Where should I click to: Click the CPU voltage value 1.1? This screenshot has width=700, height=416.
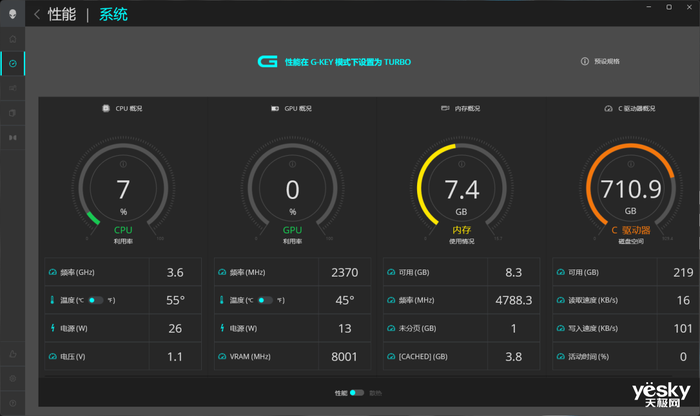point(175,357)
